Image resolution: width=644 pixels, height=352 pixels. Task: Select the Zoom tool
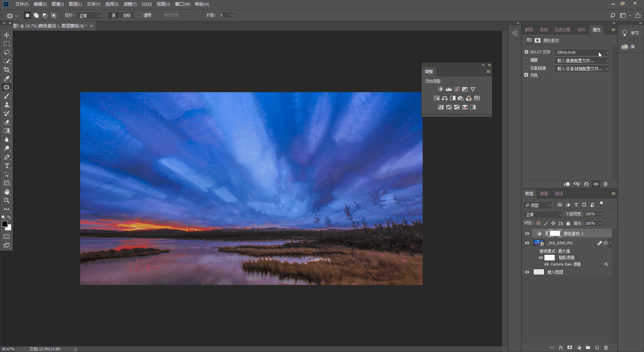[7, 200]
